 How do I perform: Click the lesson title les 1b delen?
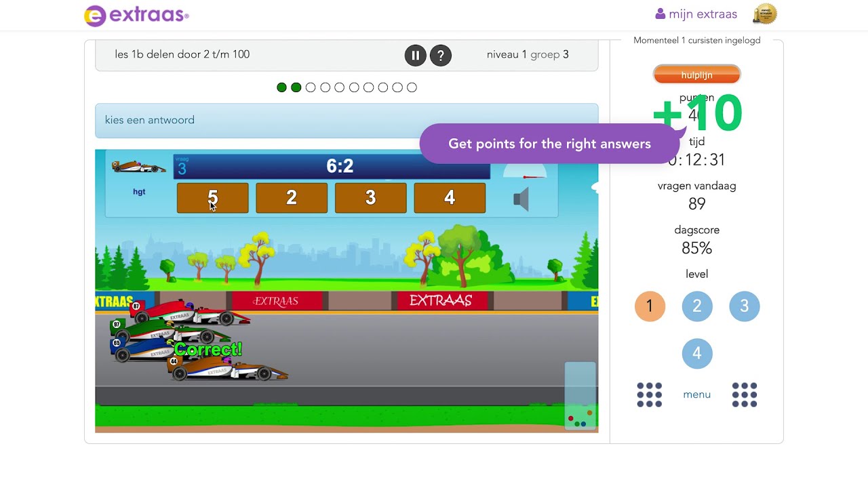coord(182,55)
